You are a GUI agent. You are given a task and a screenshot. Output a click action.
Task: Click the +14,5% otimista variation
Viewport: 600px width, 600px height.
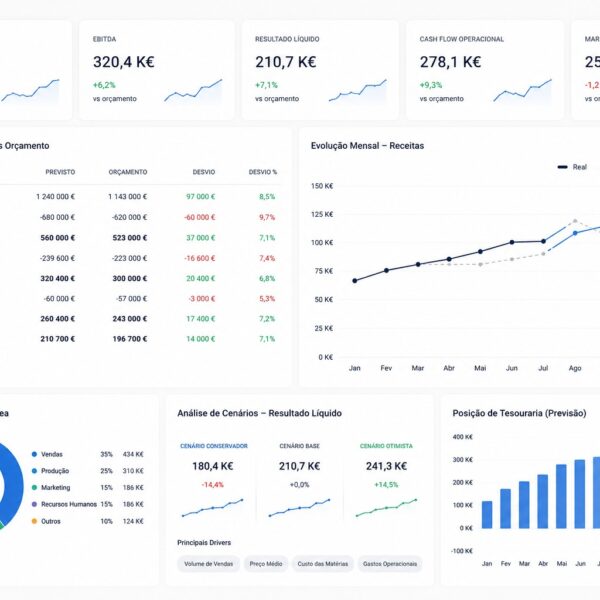[x=386, y=485]
